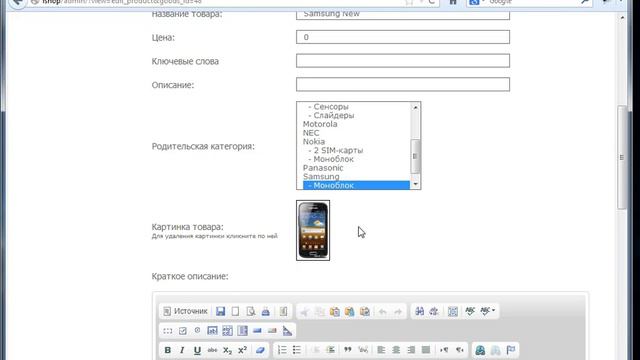Click the Increase Indent icon
The image size is (640, 360).
coord(331,350)
